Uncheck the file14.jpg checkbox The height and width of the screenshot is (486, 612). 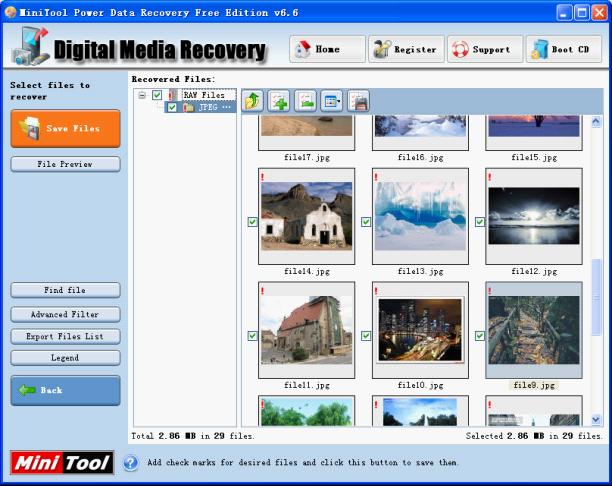253,222
